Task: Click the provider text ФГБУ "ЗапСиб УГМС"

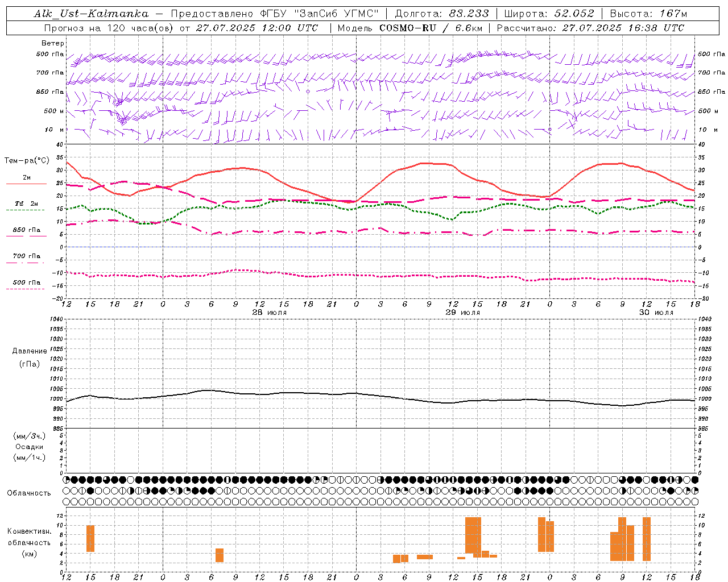Action: [320, 14]
